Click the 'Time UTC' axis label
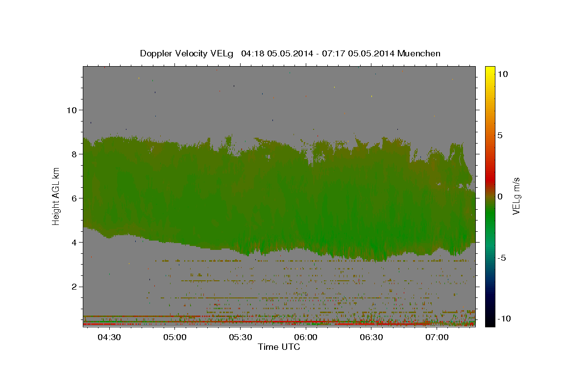588x392 pixels. tap(279, 347)
